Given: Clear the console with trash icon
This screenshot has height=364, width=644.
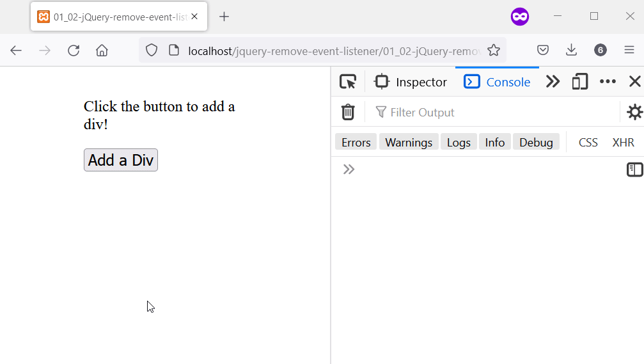Looking at the screenshot, I should pyautogui.click(x=348, y=113).
